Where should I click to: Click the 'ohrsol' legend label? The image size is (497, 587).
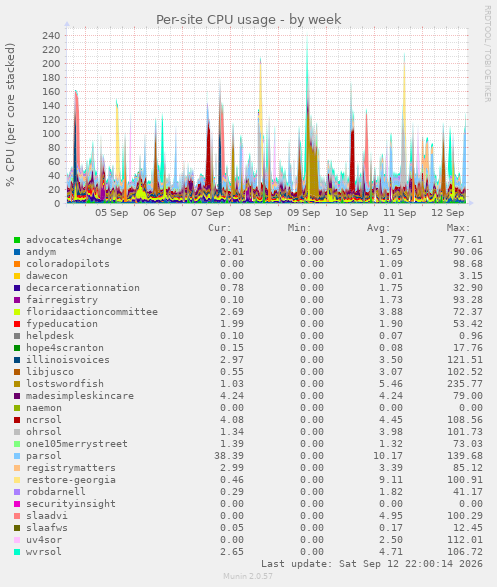click(44, 432)
